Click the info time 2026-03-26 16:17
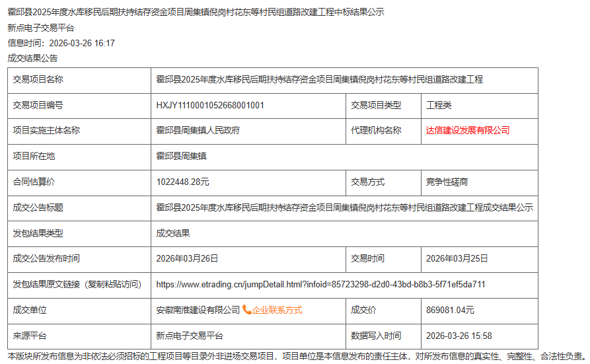The height and width of the screenshot is (364, 590). (x=61, y=43)
